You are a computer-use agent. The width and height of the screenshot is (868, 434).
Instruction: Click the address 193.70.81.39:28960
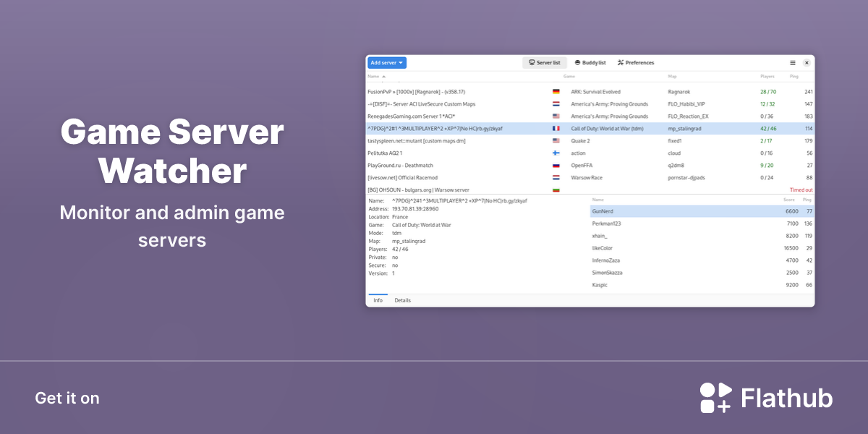(x=415, y=208)
